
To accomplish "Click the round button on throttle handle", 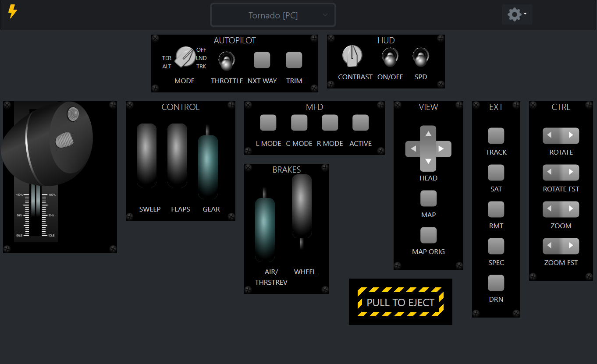I will click(x=73, y=114).
